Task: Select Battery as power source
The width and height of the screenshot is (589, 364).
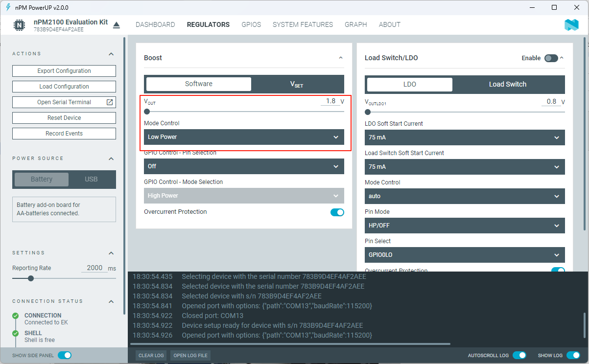Action: (x=42, y=179)
